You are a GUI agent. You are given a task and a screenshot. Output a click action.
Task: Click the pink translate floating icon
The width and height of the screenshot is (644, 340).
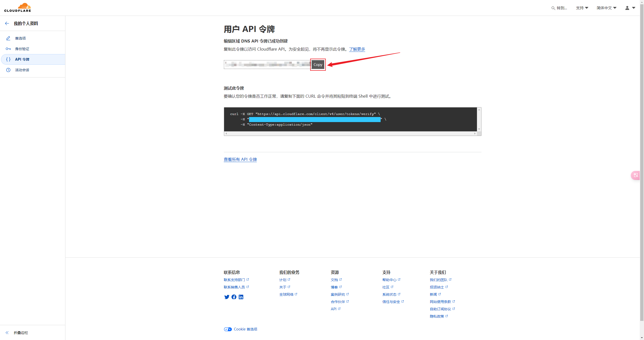click(636, 175)
